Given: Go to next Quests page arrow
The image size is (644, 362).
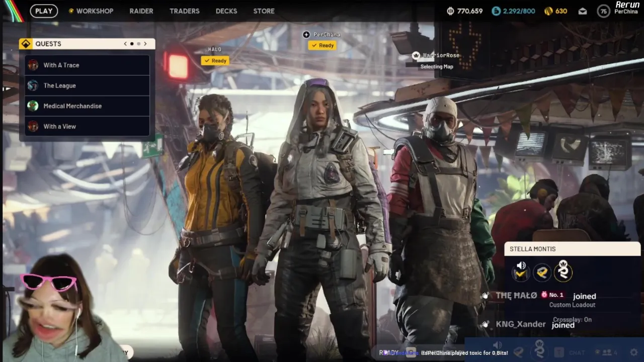Looking at the screenshot, I should tap(145, 44).
